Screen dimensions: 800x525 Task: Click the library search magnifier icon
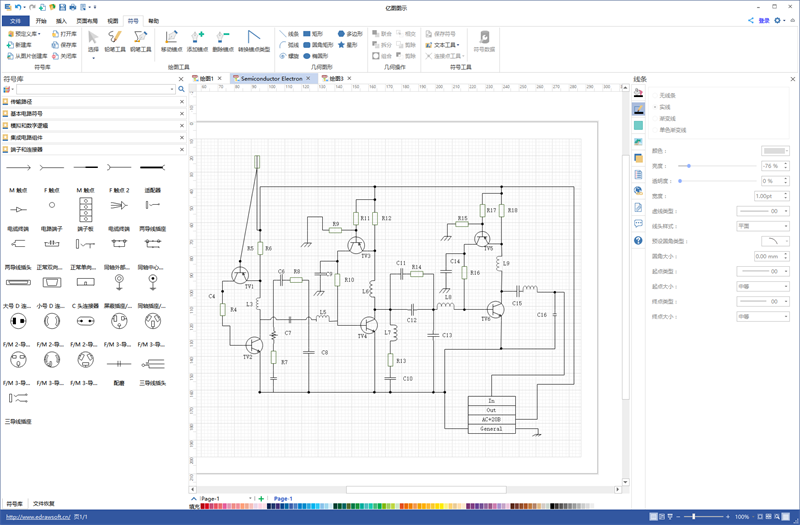[x=181, y=89]
